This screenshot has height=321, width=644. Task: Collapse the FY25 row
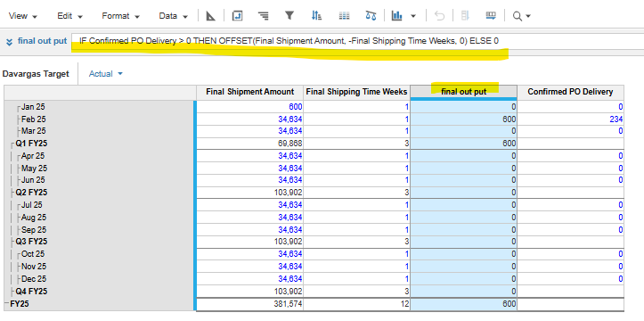[x=6, y=304]
